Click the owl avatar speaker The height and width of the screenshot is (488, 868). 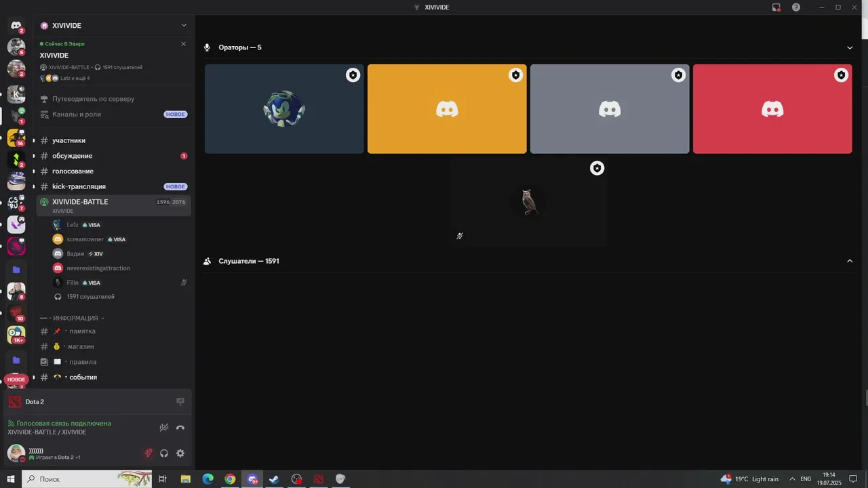pyautogui.click(x=529, y=202)
